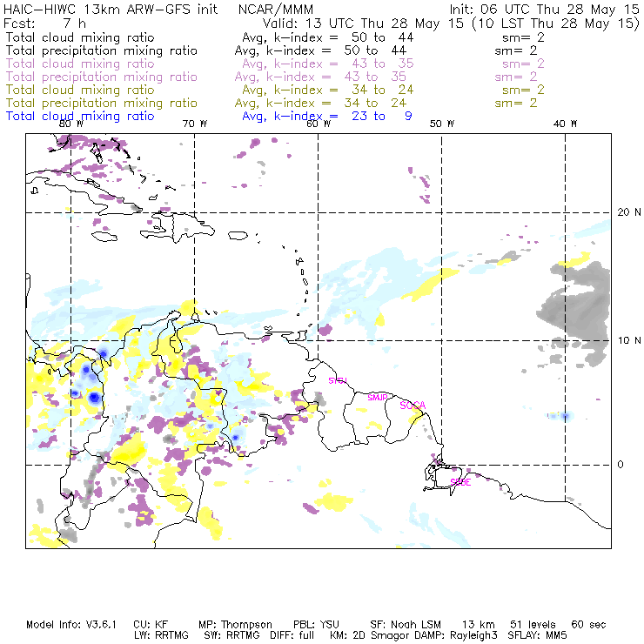Click purple 'Avg, k-index = 43 to 35' on cloud row

(x=328, y=64)
